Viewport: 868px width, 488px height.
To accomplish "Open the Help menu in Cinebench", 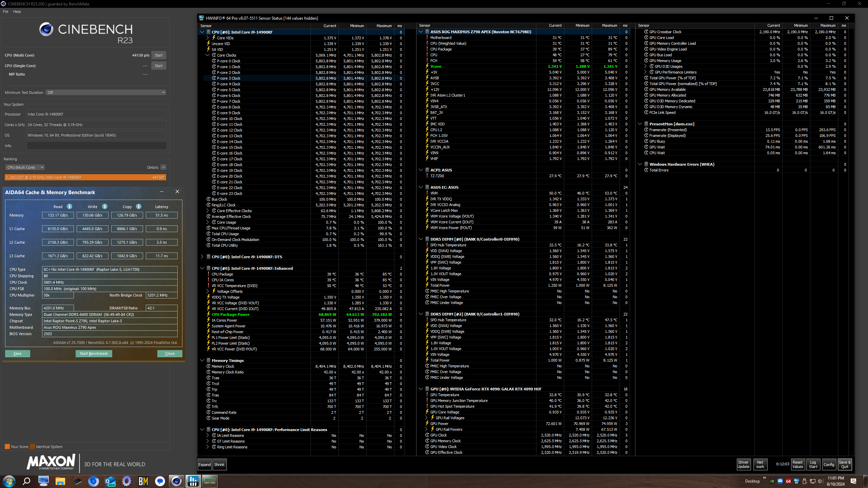I will 17,11.
